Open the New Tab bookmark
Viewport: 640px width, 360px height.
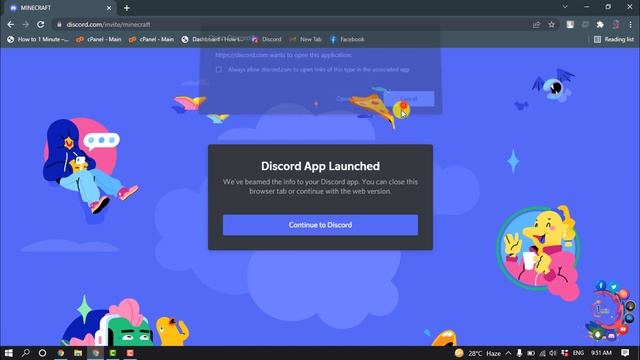pos(306,39)
